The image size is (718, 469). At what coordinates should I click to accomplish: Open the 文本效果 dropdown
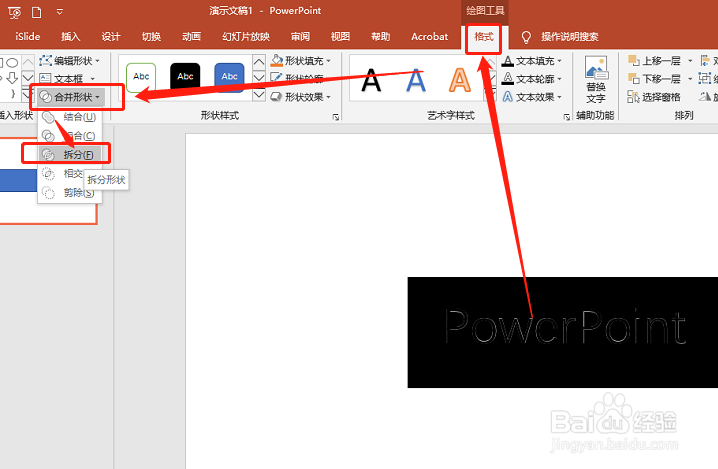click(x=532, y=97)
